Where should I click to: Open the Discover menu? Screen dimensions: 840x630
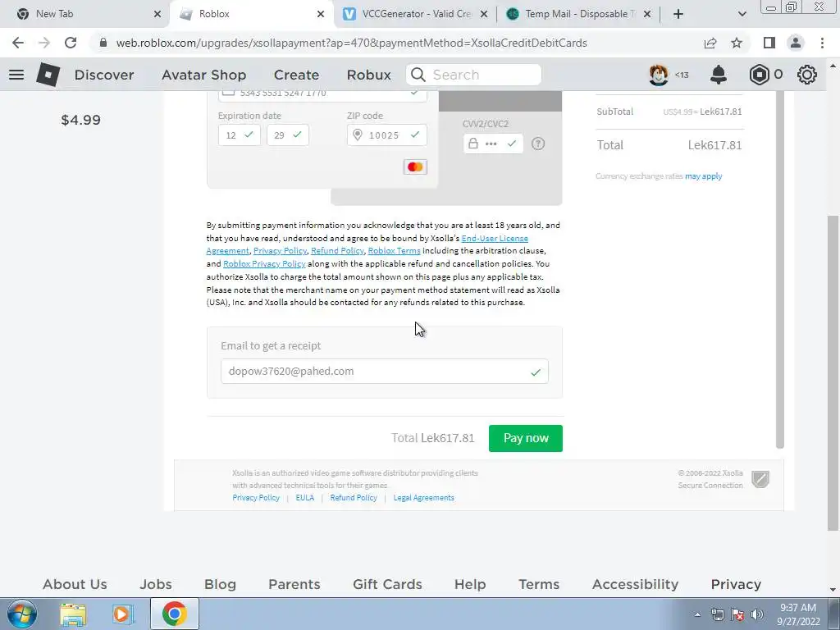tap(104, 75)
